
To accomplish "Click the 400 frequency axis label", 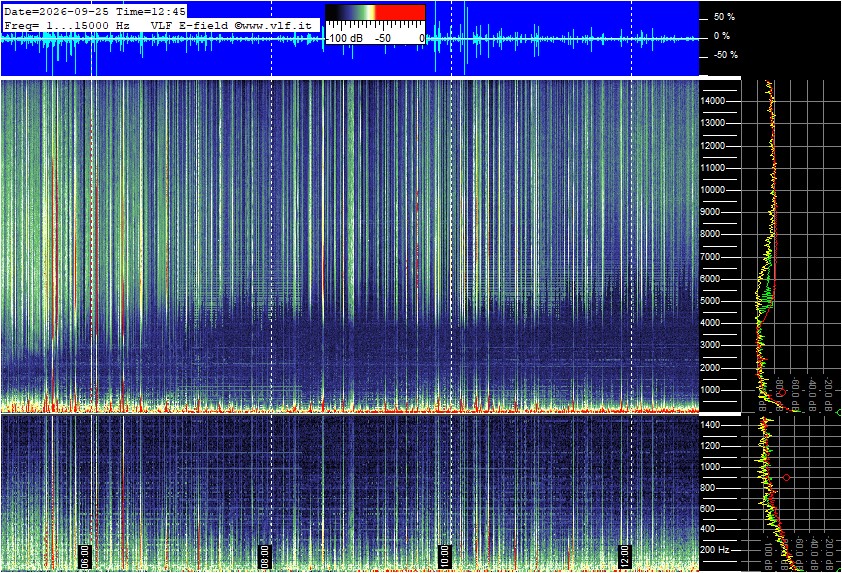I will point(708,529).
